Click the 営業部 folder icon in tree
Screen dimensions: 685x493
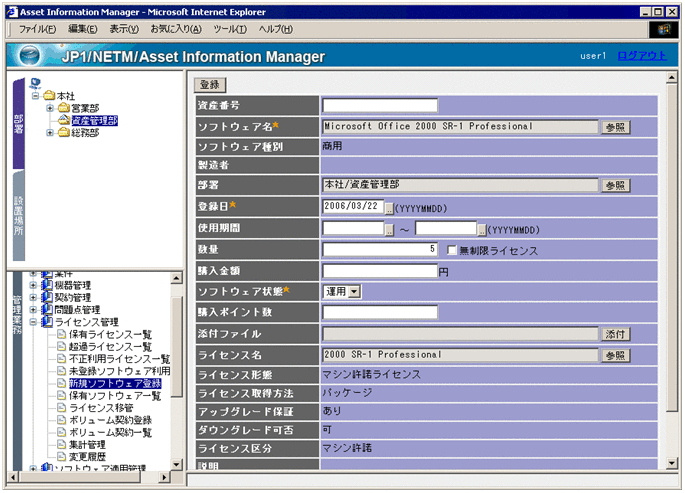[63, 108]
